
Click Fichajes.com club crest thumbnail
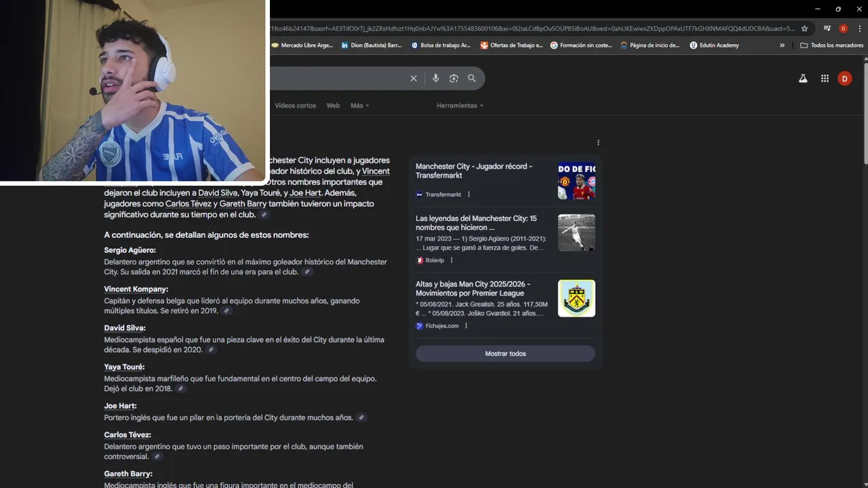576,298
